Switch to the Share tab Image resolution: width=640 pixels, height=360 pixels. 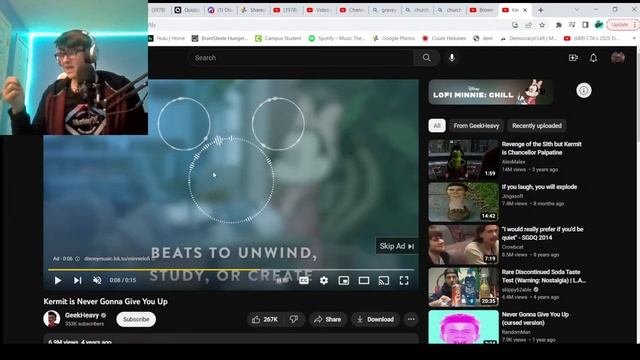[253, 10]
